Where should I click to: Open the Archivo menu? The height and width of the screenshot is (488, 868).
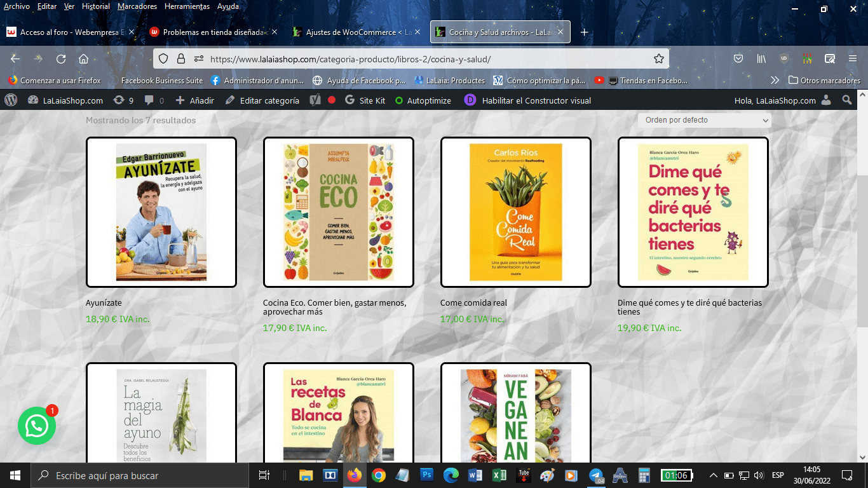(16, 6)
